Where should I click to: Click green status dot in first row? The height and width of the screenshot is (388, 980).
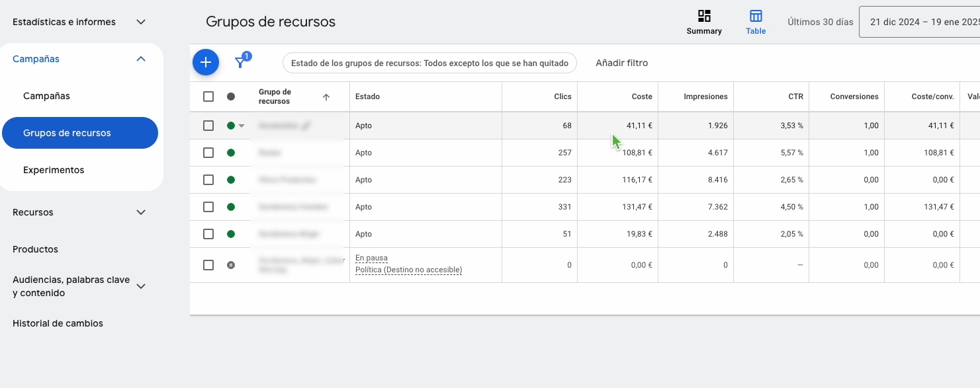(x=231, y=126)
